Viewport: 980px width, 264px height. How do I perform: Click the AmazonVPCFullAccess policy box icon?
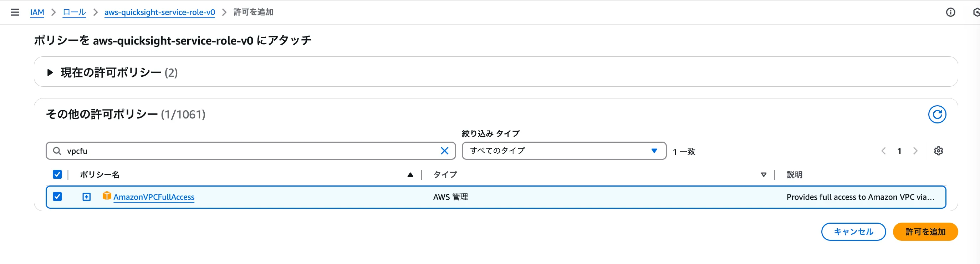[x=107, y=196]
